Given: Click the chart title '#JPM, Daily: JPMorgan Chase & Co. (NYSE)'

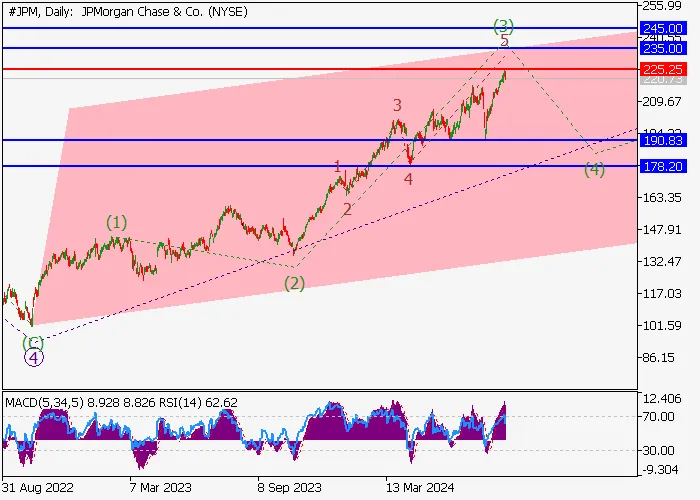Looking at the screenshot, I should click(x=128, y=12).
